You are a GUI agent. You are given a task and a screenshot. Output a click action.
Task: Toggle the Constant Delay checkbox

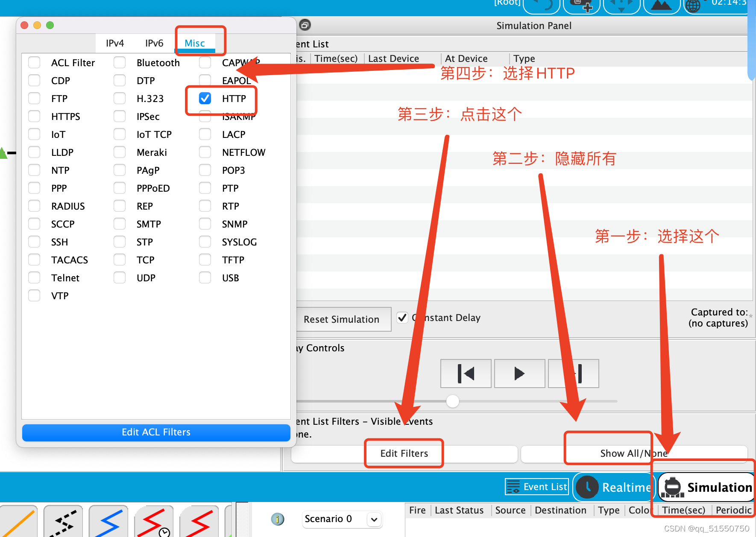pos(402,318)
